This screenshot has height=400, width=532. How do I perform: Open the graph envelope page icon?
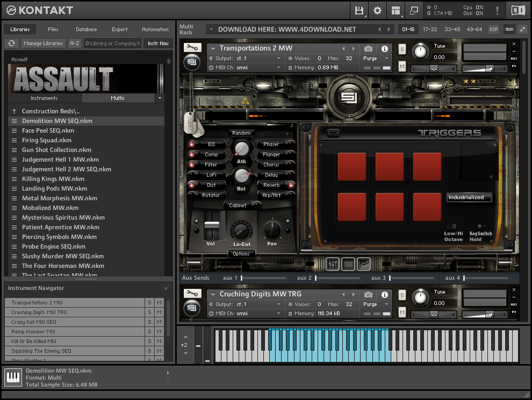[364, 264]
